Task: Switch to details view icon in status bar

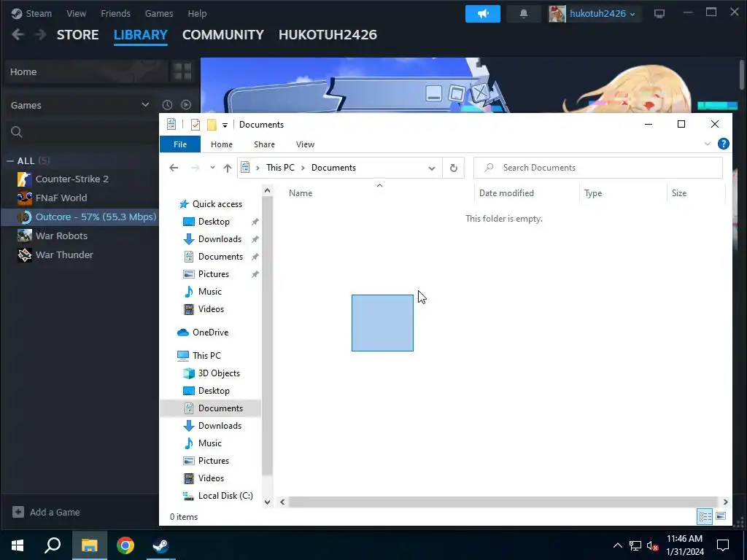Action: click(x=705, y=517)
